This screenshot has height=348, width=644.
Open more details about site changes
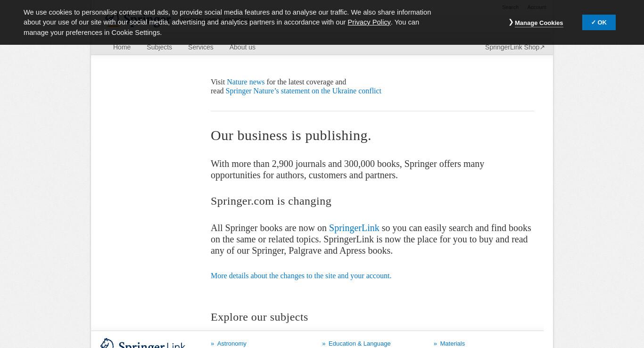[301, 275]
